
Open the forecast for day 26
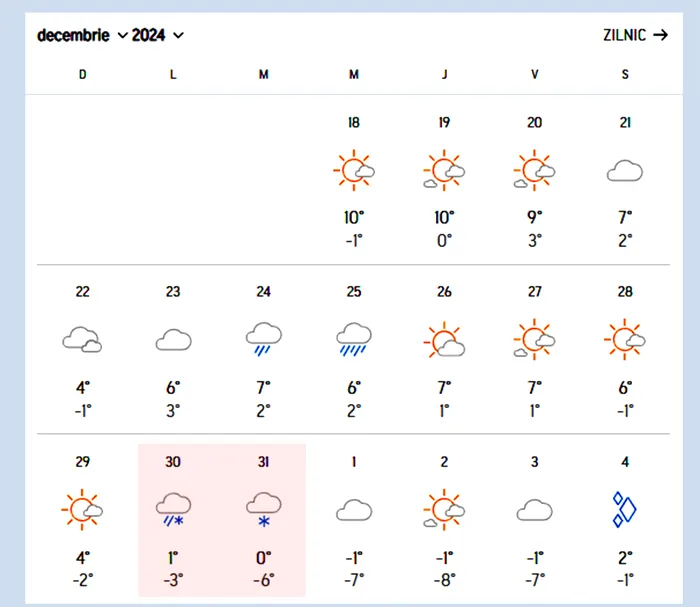click(x=444, y=292)
